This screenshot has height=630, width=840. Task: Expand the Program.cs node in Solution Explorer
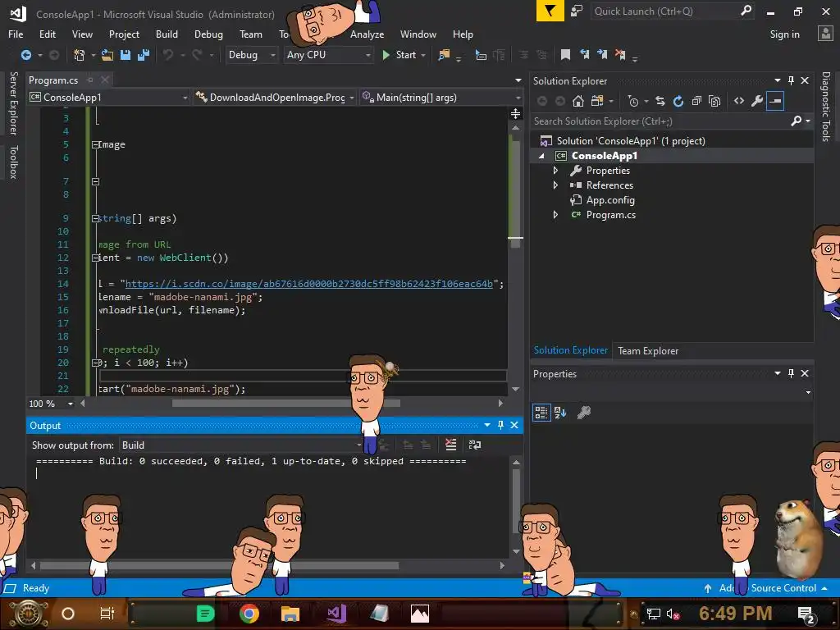[x=555, y=215]
